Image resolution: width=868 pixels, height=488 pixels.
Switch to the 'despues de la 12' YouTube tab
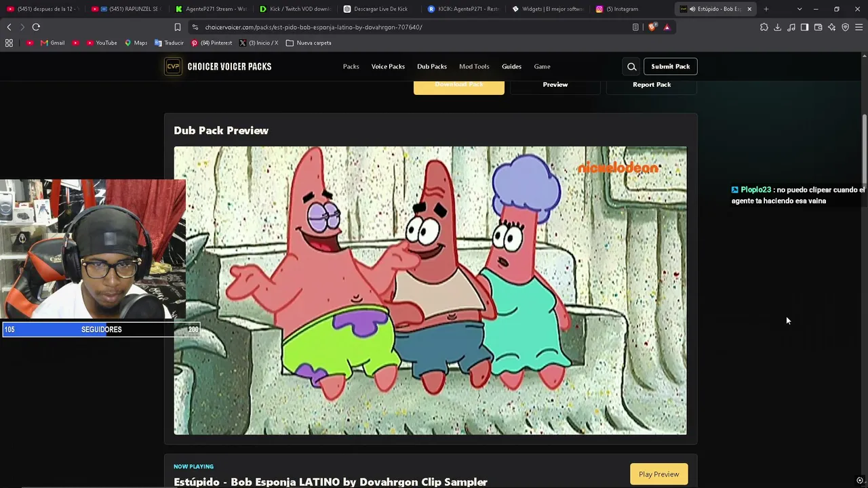click(42, 9)
